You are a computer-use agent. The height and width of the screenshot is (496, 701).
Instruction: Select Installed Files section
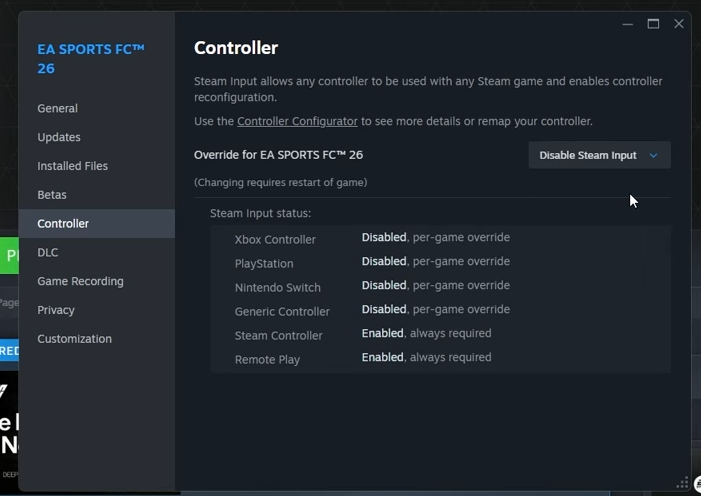pyautogui.click(x=72, y=166)
